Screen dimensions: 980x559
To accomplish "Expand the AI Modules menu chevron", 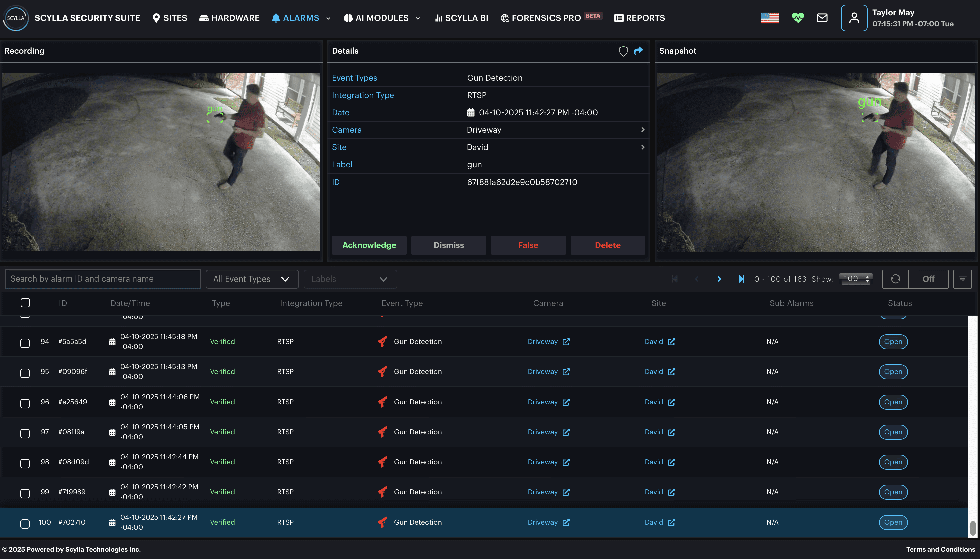I will [418, 18].
